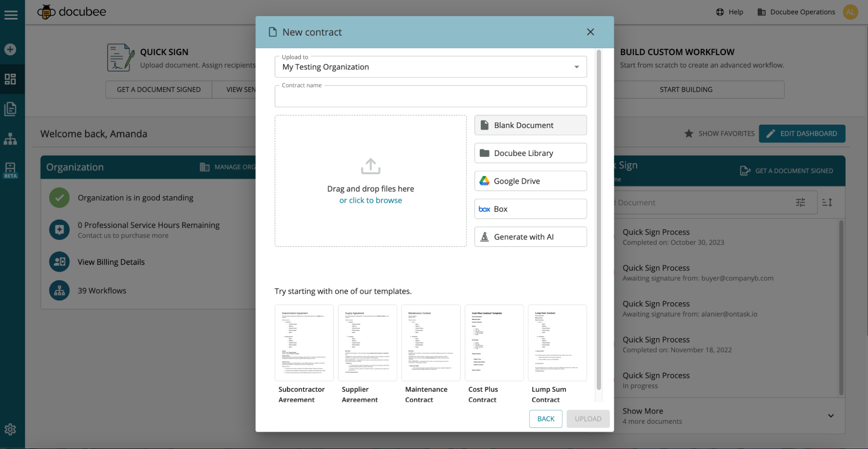
Task: Click the plus icon in the left sidebar
Action: click(x=9, y=49)
